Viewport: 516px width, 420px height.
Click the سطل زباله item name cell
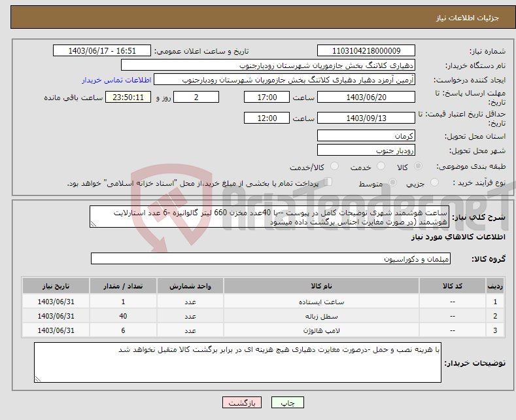click(x=321, y=316)
